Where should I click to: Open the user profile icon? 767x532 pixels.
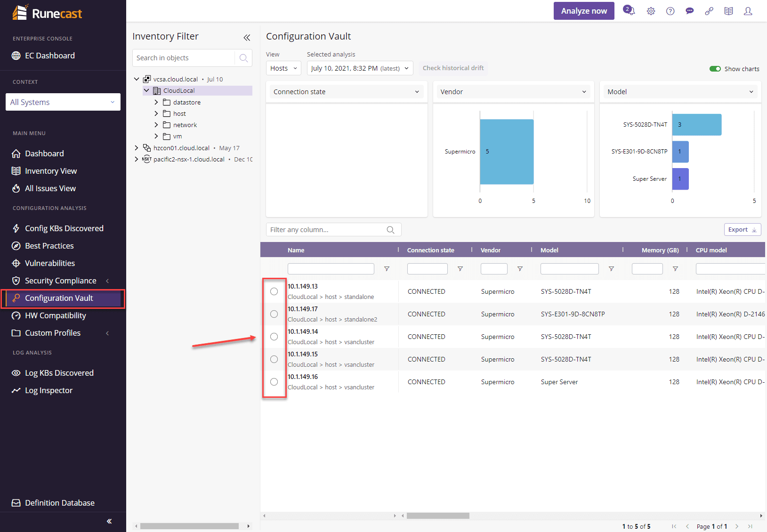click(748, 11)
